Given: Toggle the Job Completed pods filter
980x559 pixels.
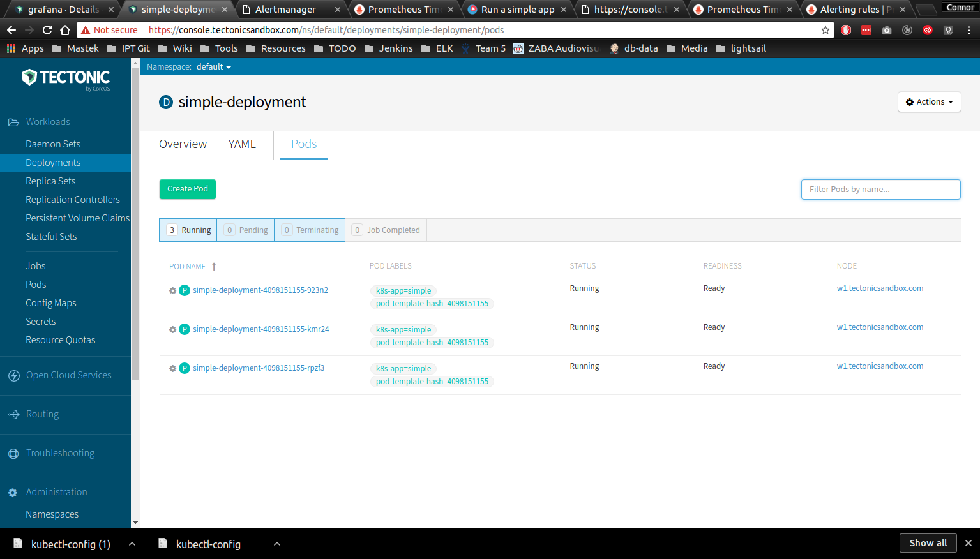Looking at the screenshot, I should pyautogui.click(x=386, y=230).
